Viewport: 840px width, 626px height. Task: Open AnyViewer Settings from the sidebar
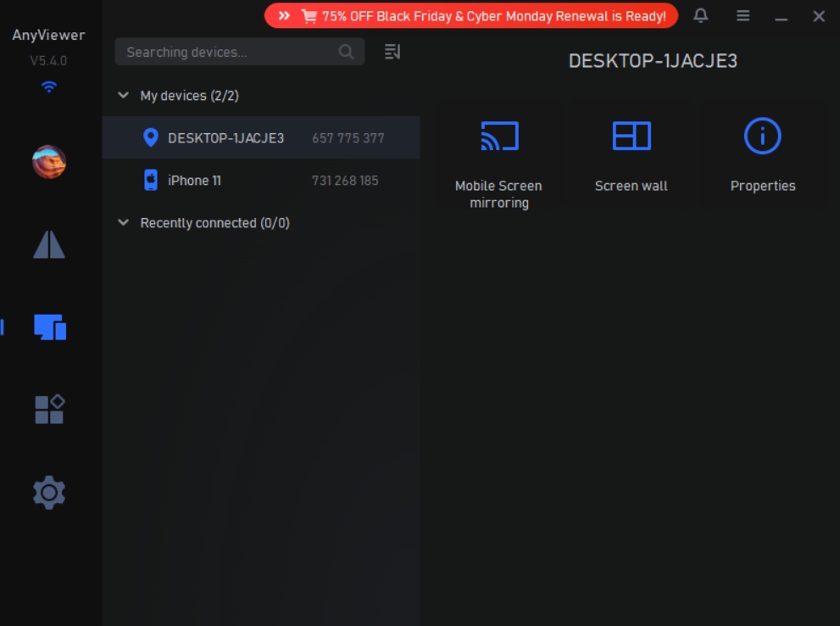coord(48,493)
